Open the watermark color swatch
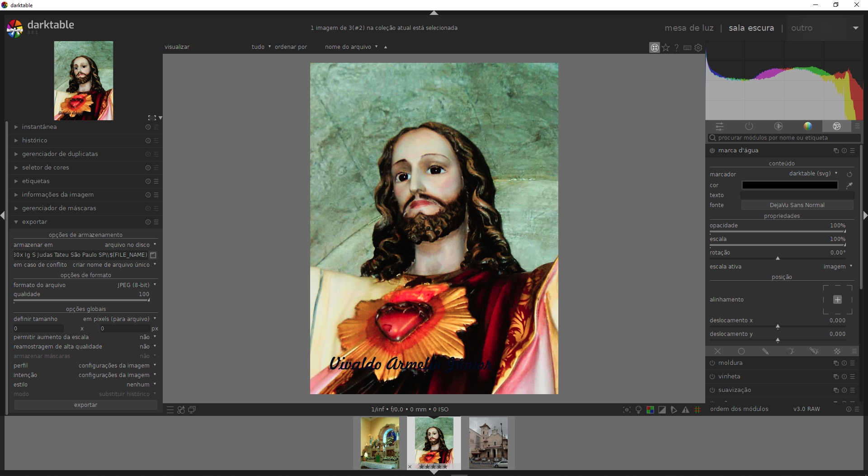The image size is (868, 476). [790, 185]
